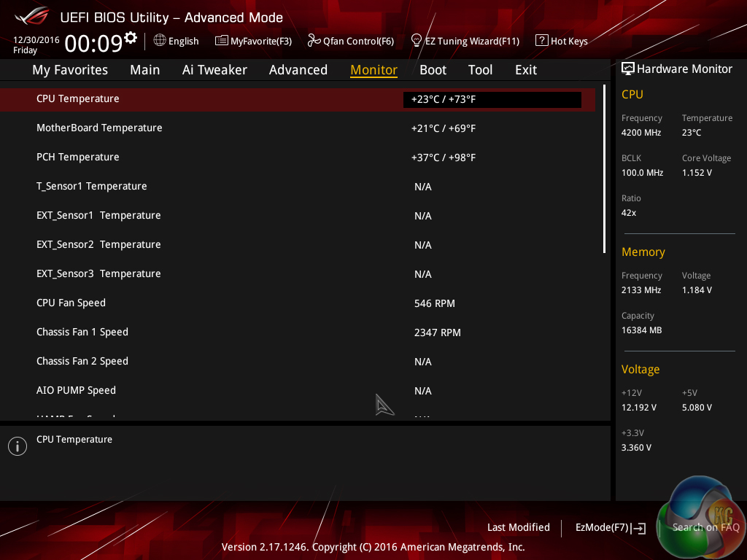Switch to the Main tab
Viewport: 747px width, 560px height.
[145, 70]
